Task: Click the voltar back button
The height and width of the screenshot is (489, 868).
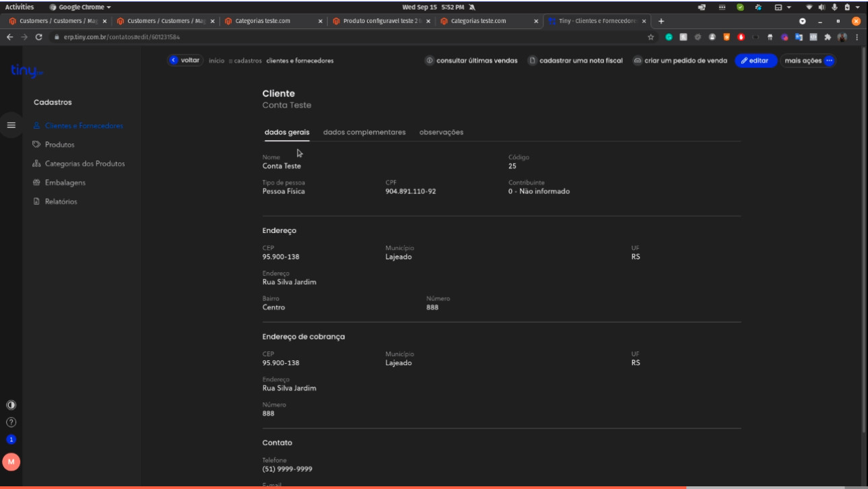Action: pyautogui.click(x=185, y=61)
